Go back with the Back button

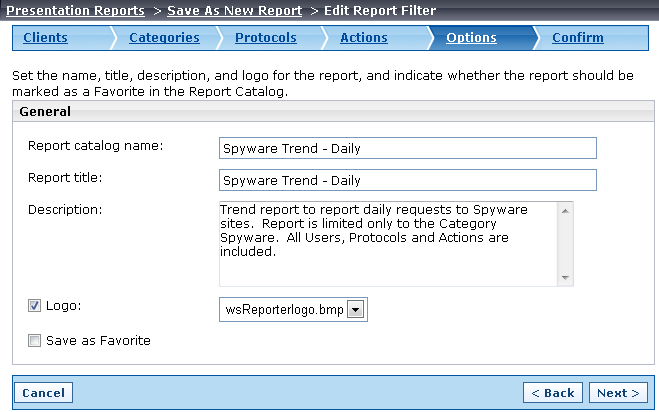[553, 393]
